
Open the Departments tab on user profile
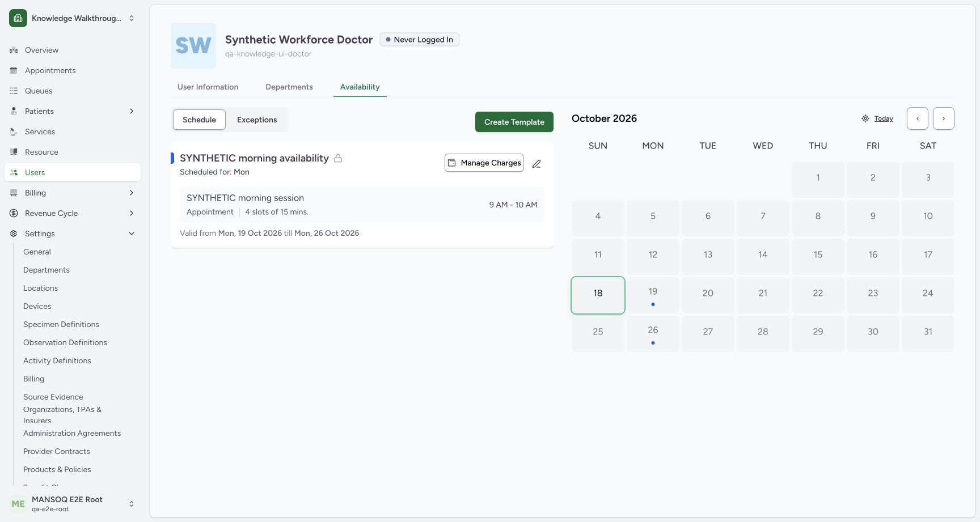pyautogui.click(x=289, y=87)
